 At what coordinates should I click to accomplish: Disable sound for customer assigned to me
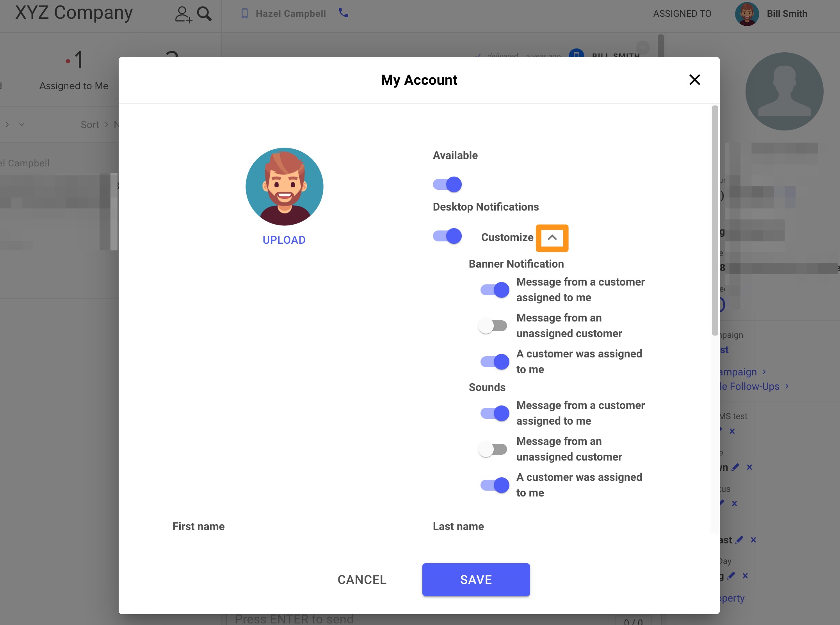pos(495,485)
